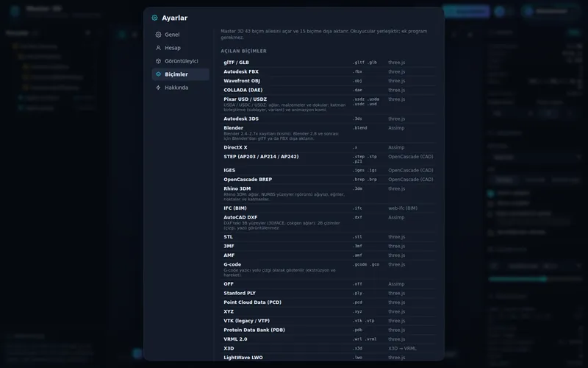Click the web-ifc (BIM) engine label

pos(402,208)
